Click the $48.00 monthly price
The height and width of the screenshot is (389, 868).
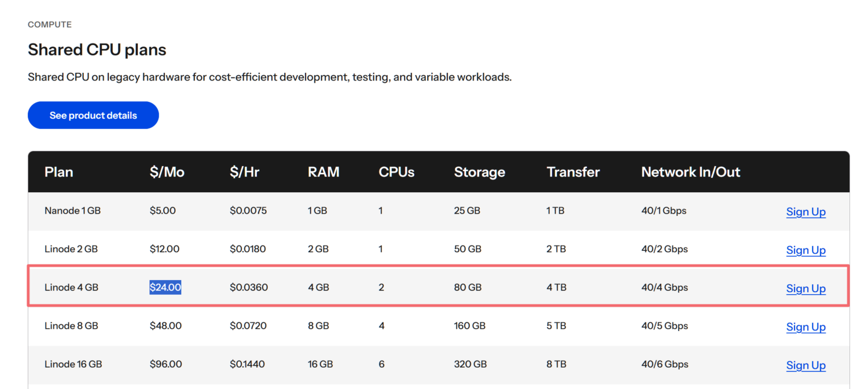[x=165, y=326]
